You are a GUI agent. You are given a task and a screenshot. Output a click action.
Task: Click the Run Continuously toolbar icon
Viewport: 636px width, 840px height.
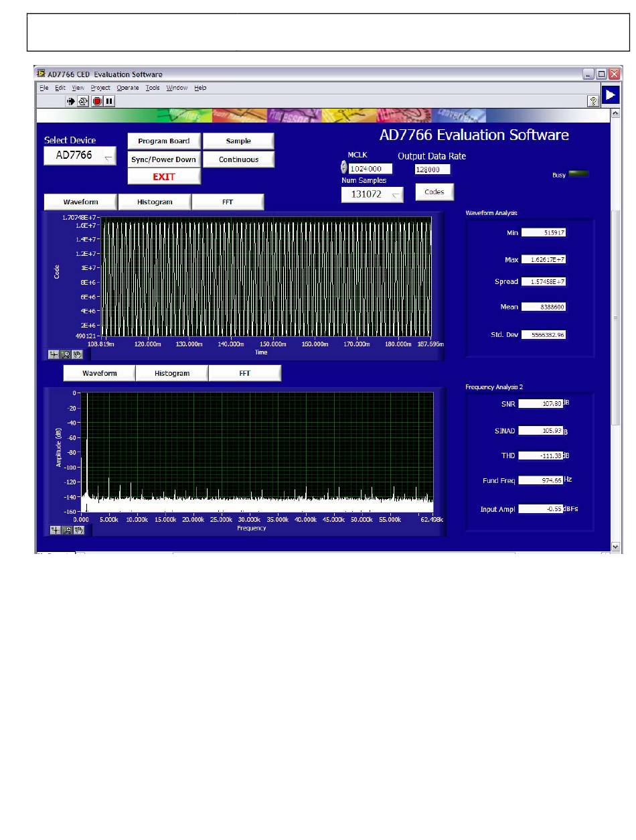[83, 101]
